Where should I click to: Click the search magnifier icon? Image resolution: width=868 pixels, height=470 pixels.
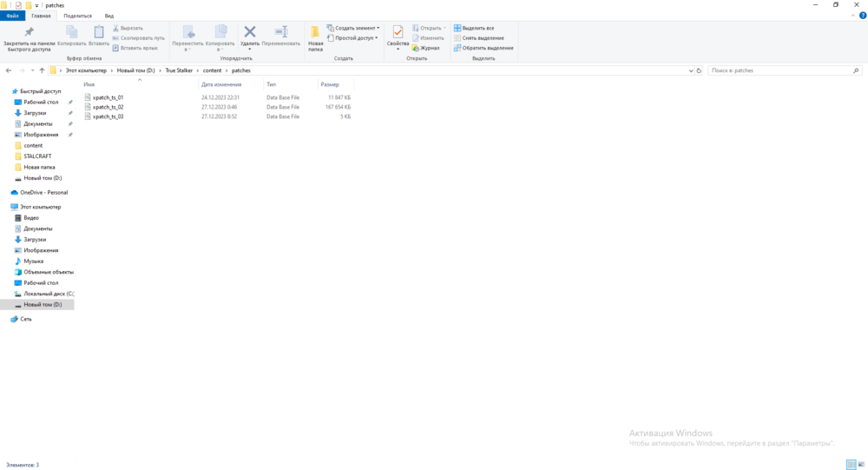point(856,70)
